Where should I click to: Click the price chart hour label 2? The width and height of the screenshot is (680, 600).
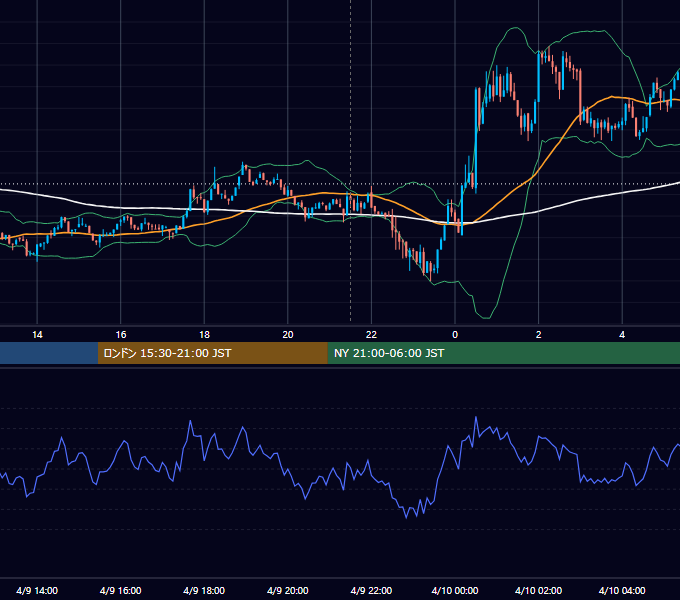pos(539,335)
